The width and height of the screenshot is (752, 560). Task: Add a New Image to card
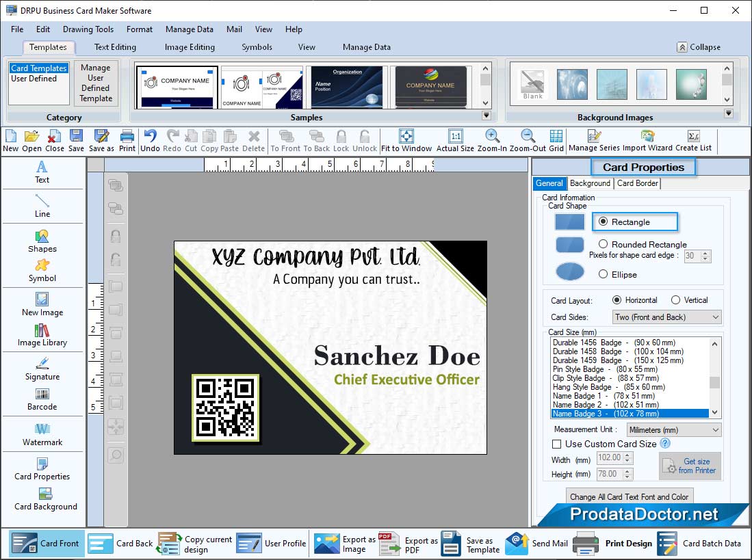tap(42, 305)
